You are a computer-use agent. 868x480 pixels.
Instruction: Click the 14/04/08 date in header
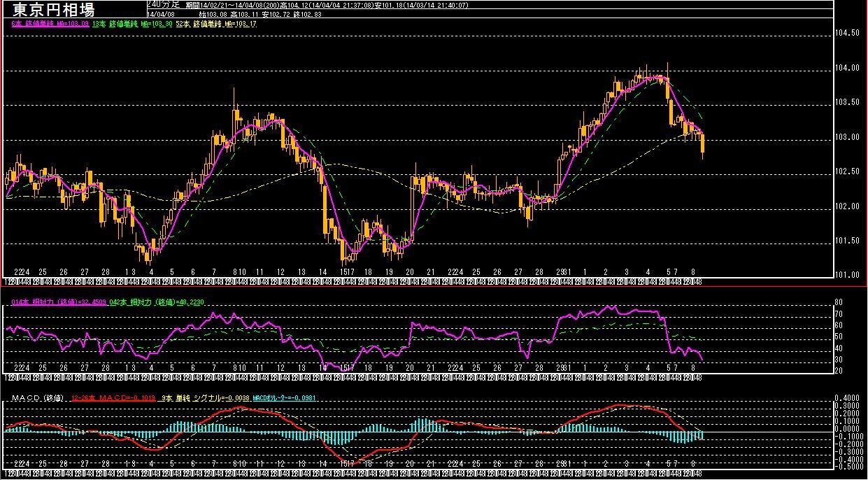pyautogui.click(x=162, y=13)
